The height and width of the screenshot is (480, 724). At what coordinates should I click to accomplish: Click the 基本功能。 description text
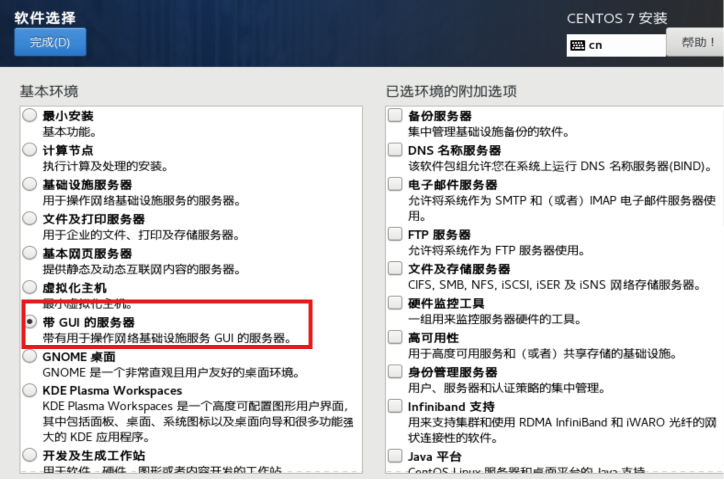point(69,132)
